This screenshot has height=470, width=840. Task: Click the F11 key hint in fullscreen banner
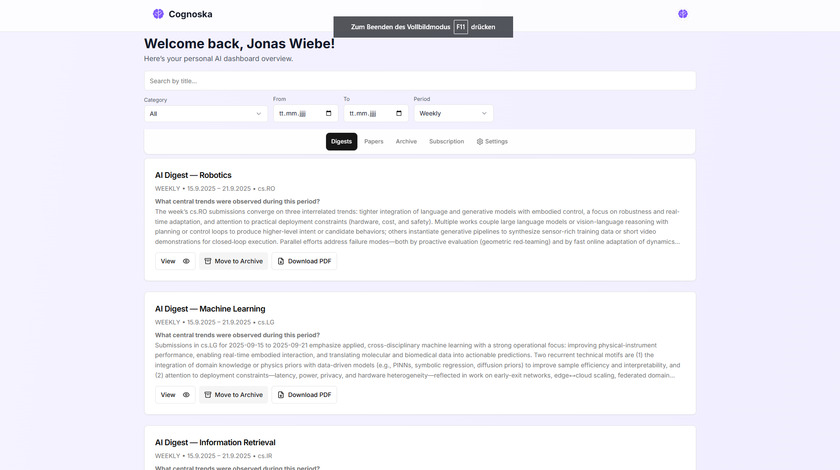(461, 27)
